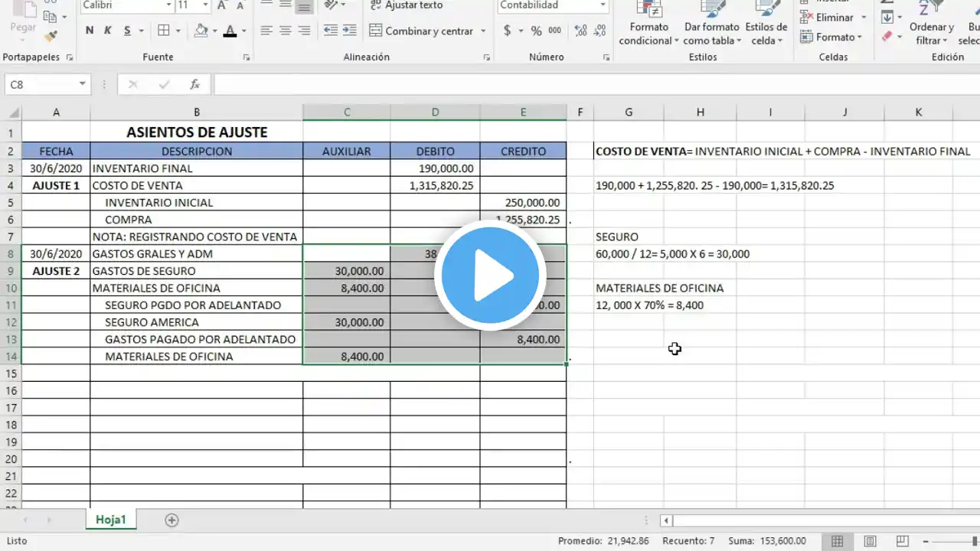Screen dimensions: 980x551
Task: Open Combinar y centrar dropdown arrow
Action: [x=483, y=31]
